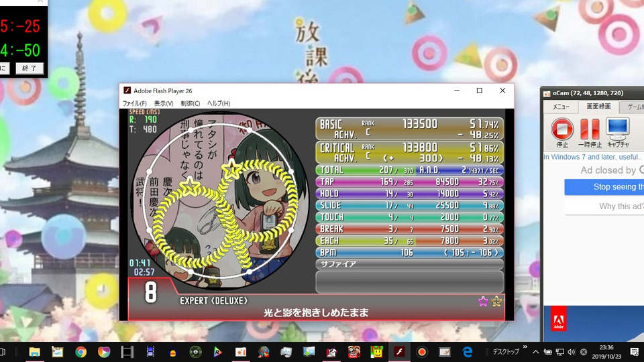
Task: Click the Adobe logo ad in oCam
Action: coord(559,318)
